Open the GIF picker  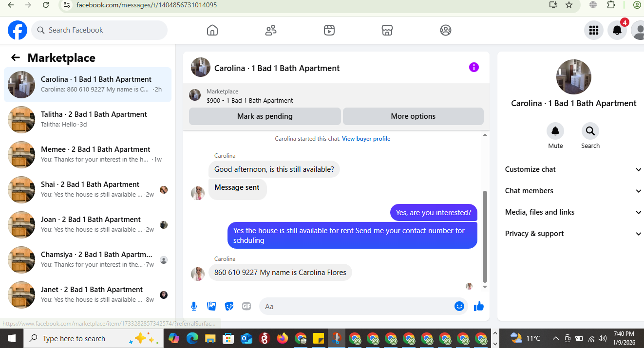pos(246,306)
